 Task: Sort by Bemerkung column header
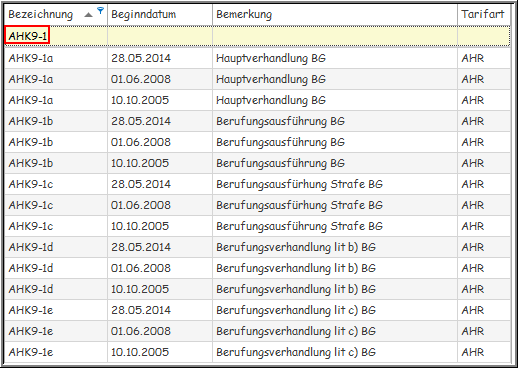point(335,14)
